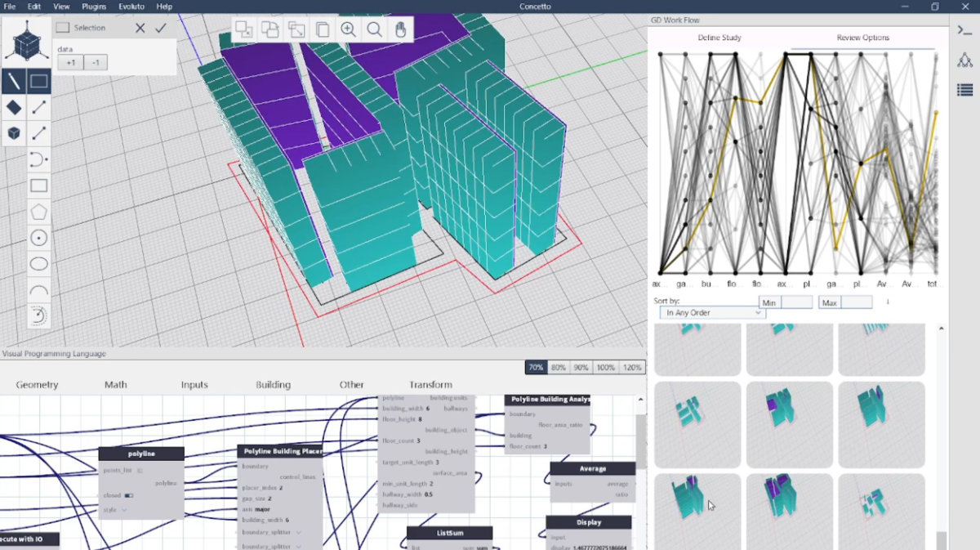Select the ellipse tool
The image size is (980, 550).
(39, 264)
